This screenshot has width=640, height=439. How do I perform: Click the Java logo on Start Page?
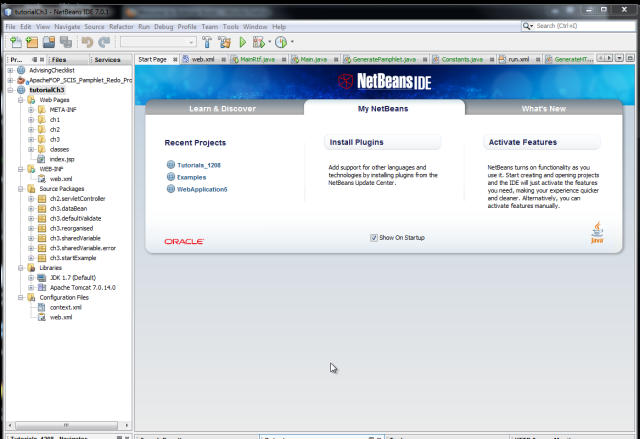[597, 233]
